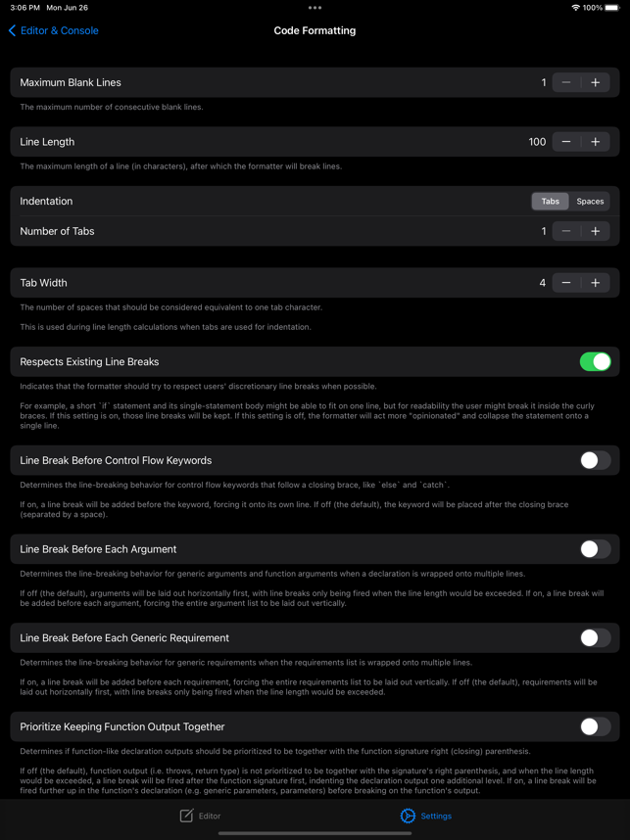The width and height of the screenshot is (630, 840).
Task: Decrease Tab Width with minus icon
Action: coord(566,283)
